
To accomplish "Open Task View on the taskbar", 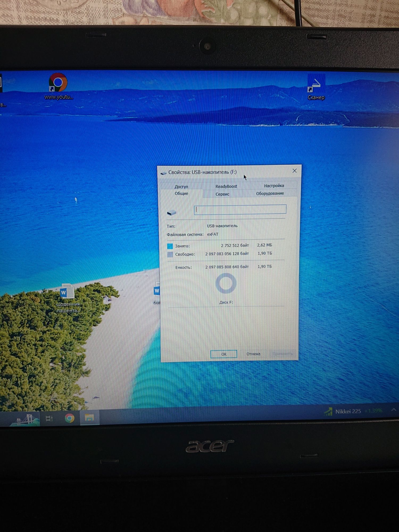I will coord(49,418).
